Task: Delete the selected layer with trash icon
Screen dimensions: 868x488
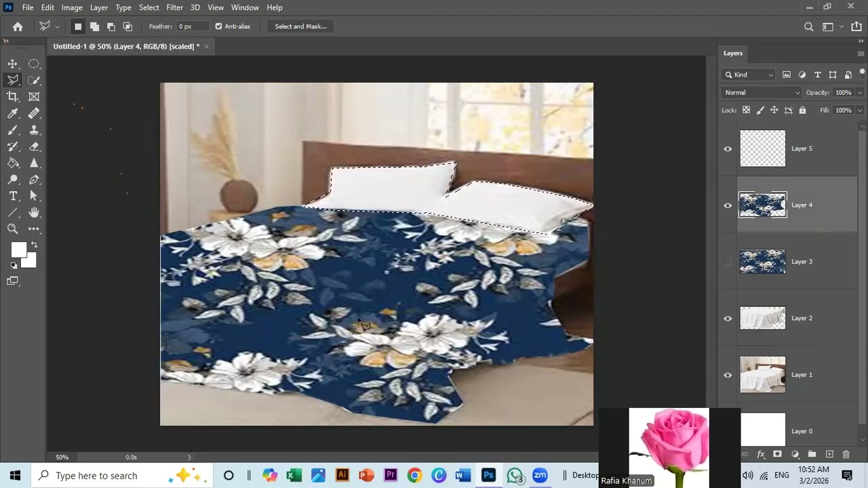Action: (846, 454)
